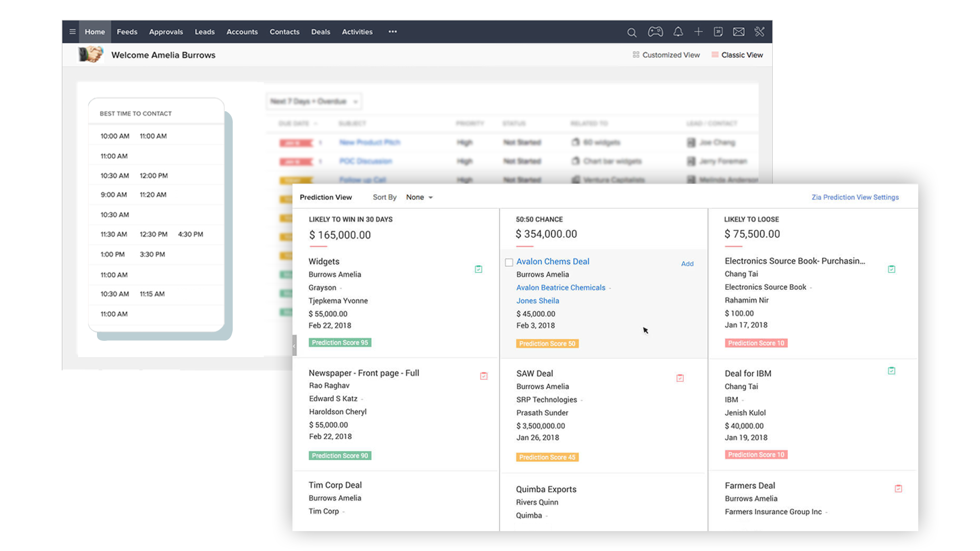Viewport: 980px width, 551px height.
Task: Click the Add link on Avalon Chems Deal
Action: tap(687, 264)
